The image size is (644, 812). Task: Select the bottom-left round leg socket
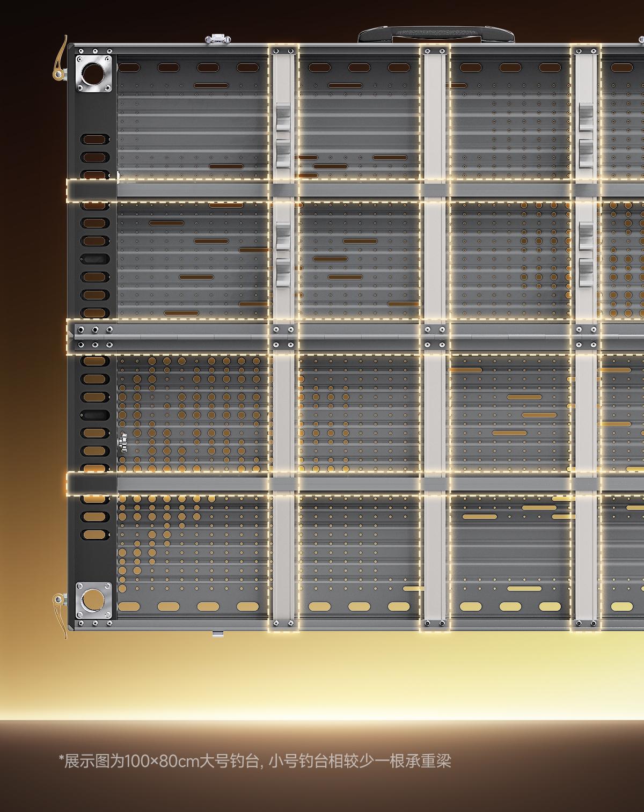coord(94,599)
